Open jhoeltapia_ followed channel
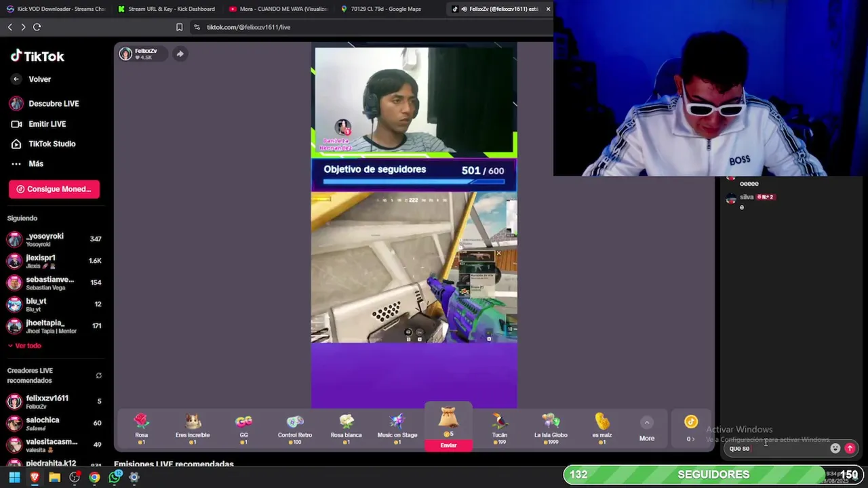The width and height of the screenshot is (868, 488). (54, 326)
